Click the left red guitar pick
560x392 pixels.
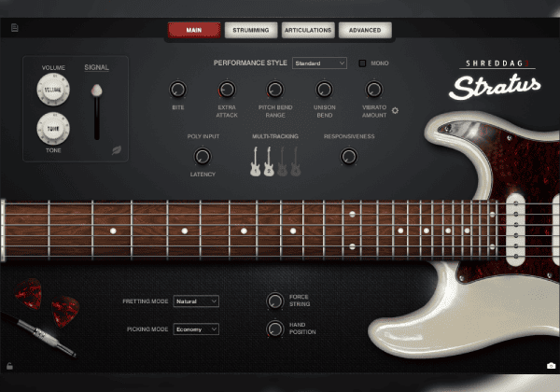click(x=29, y=293)
